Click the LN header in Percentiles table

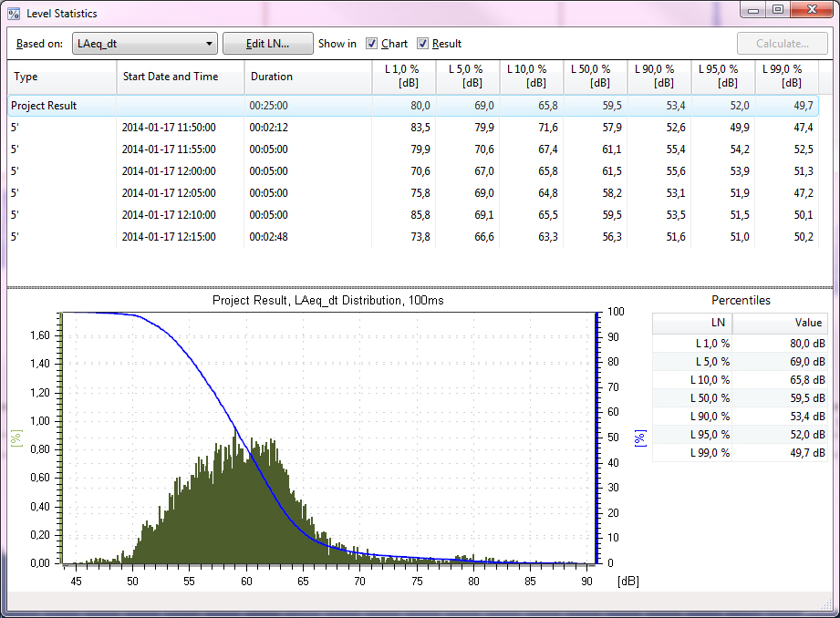point(692,323)
